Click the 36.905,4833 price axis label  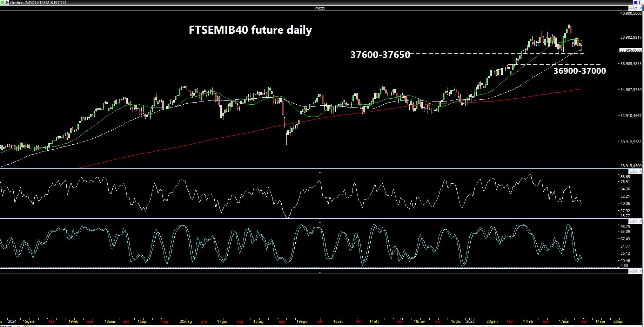[x=631, y=64]
